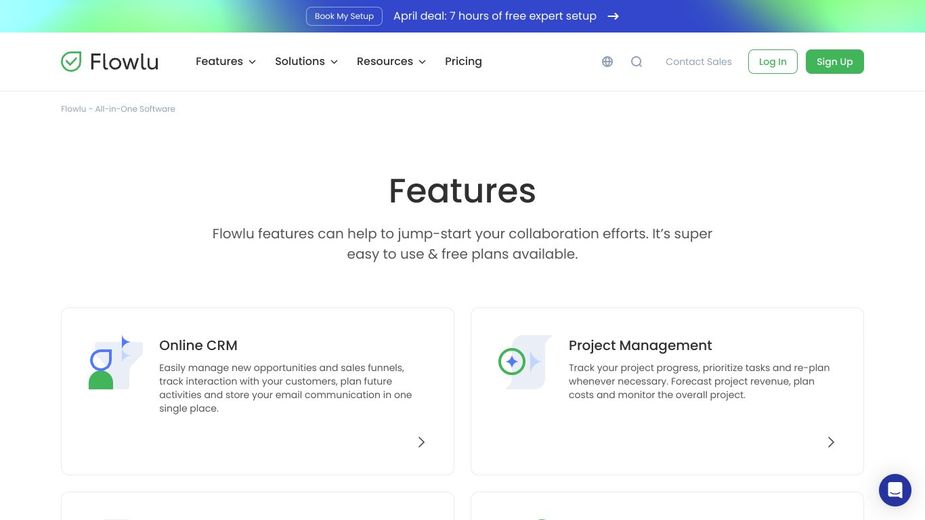Image resolution: width=925 pixels, height=520 pixels.
Task: Click the arrow in Project Management card
Action: pos(830,442)
